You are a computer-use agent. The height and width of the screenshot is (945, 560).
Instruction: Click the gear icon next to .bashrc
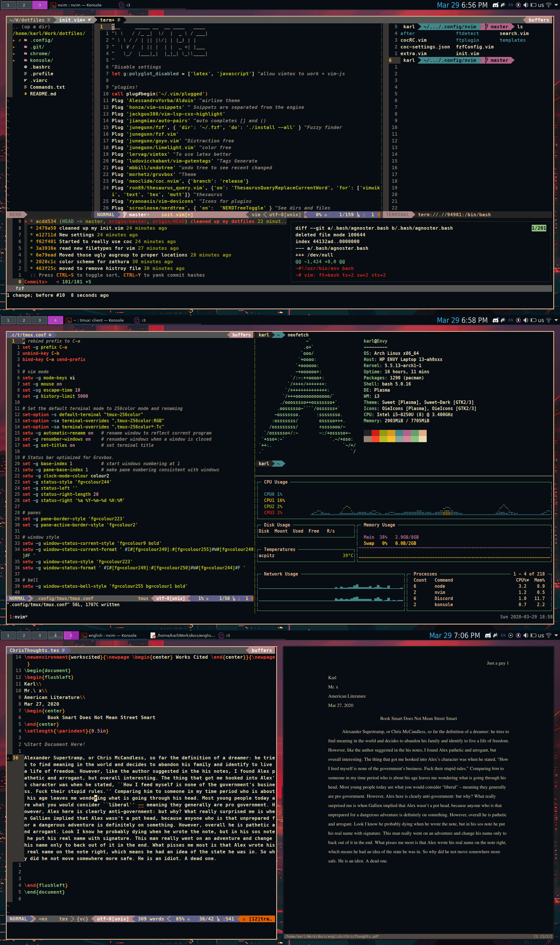[x=26, y=67]
